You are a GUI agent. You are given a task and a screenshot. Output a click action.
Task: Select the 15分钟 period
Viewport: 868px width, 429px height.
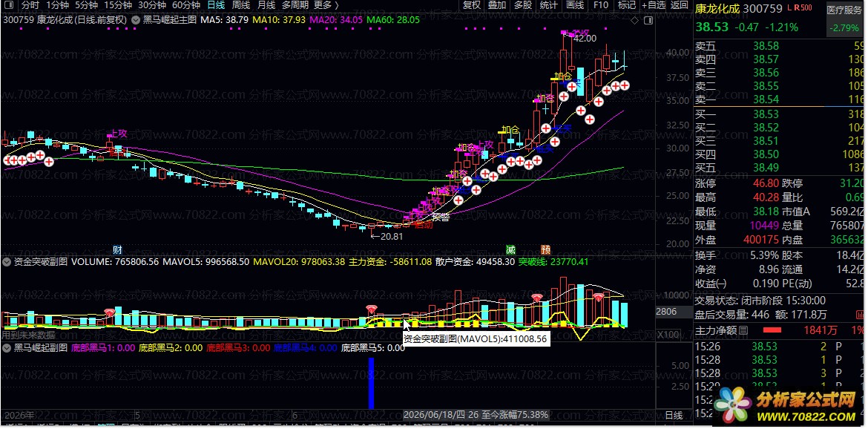117,5
